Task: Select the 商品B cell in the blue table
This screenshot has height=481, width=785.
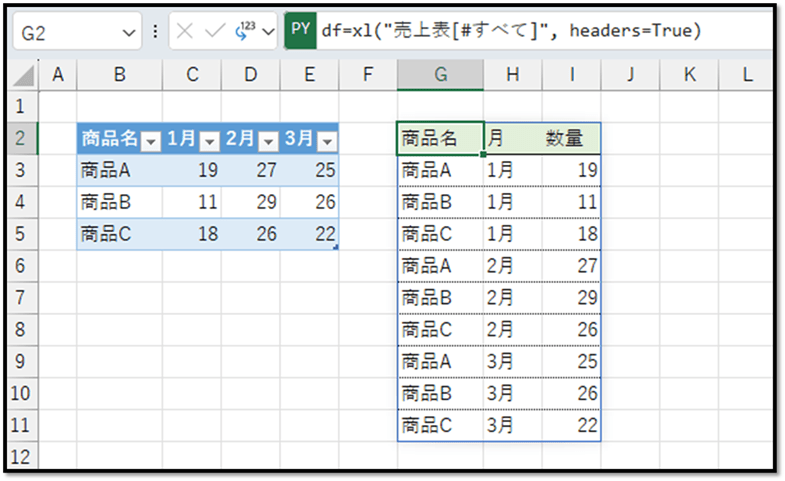Action: click(106, 202)
